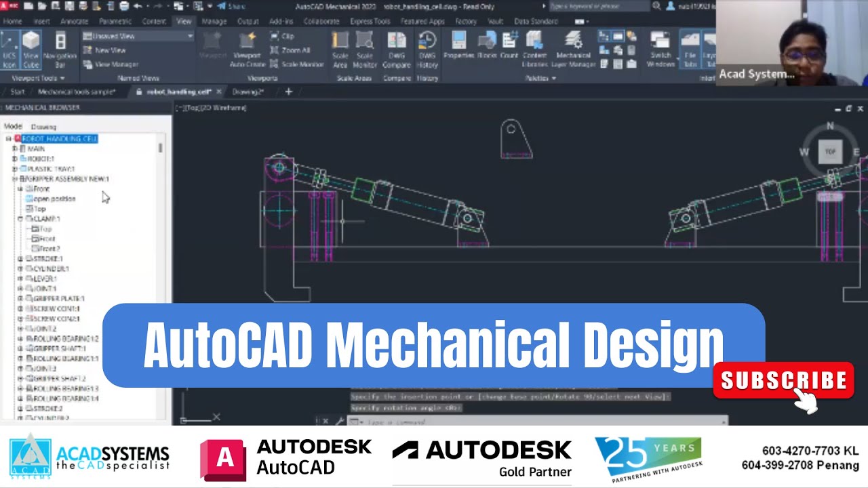Toggle the View Cube display
This screenshot has height=488, width=868.
pyautogui.click(x=31, y=49)
